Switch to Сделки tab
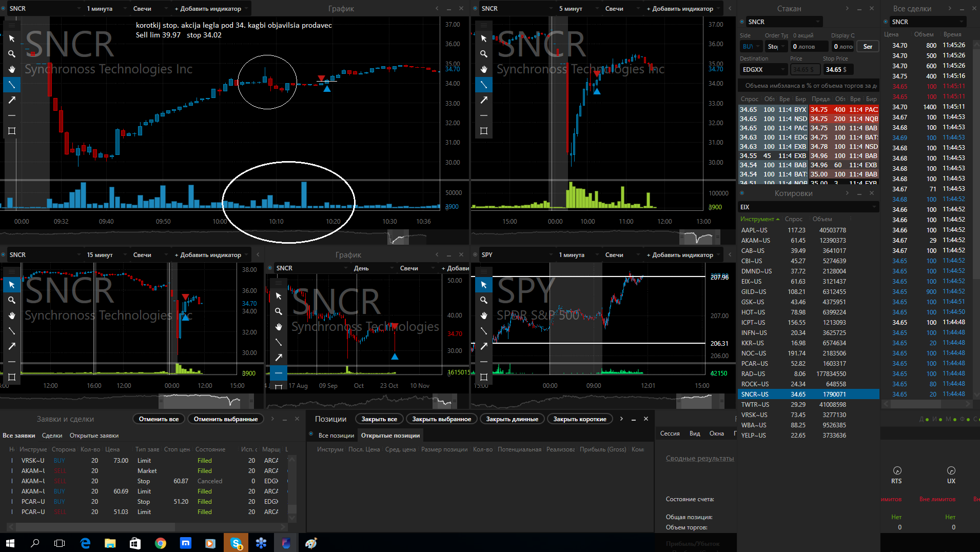This screenshot has width=980, height=552. pyautogui.click(x=52, y=436)
